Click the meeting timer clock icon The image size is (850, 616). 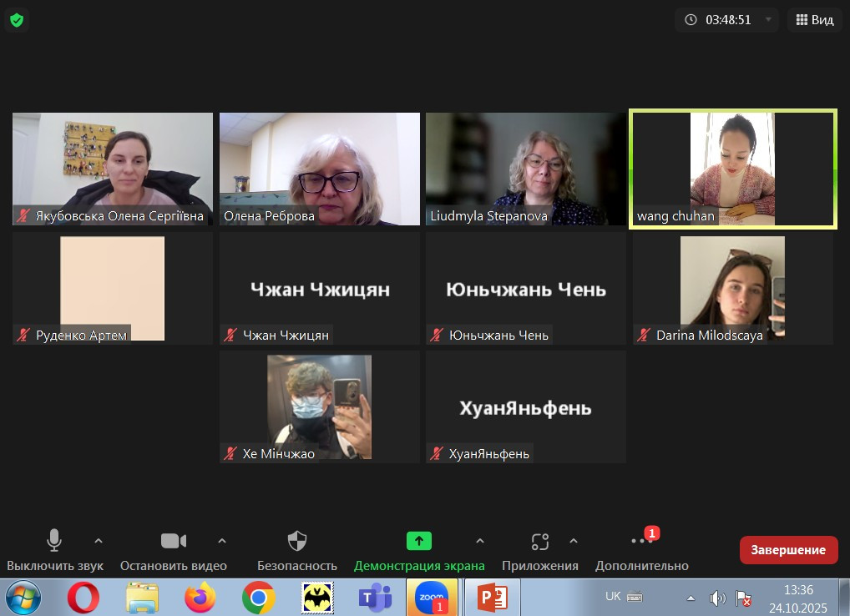[691, 20]
